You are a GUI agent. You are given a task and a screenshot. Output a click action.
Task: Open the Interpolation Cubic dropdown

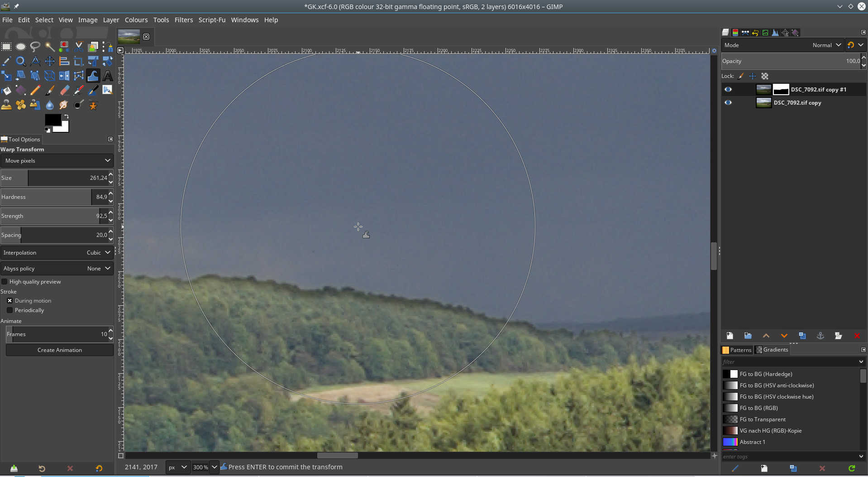point(57,253)
